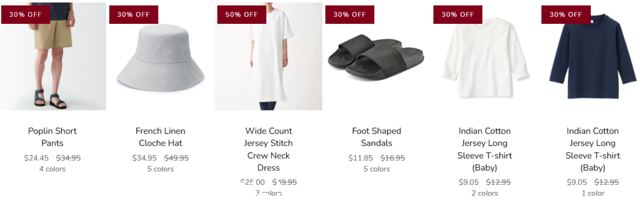Open the Poplin Short Pants product image

pos(52,56)
